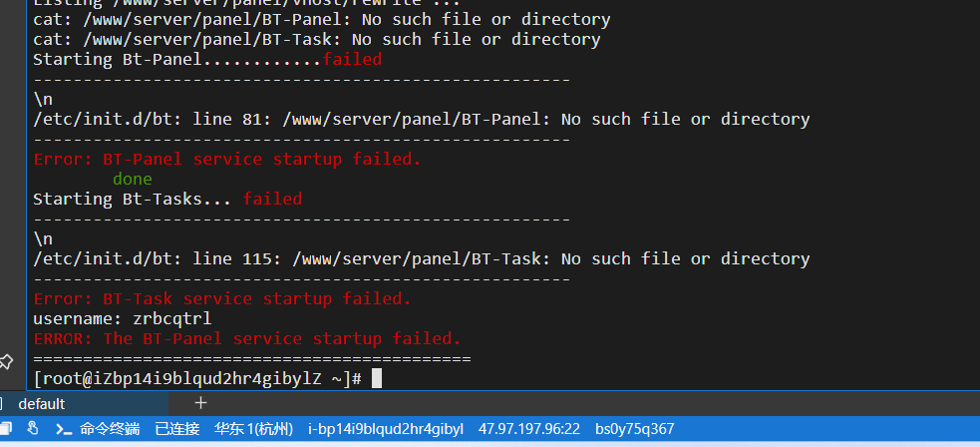Click the 'Error: BT-Task service startup failed.' line
This screenshot has height=447, width=980.
222,299
